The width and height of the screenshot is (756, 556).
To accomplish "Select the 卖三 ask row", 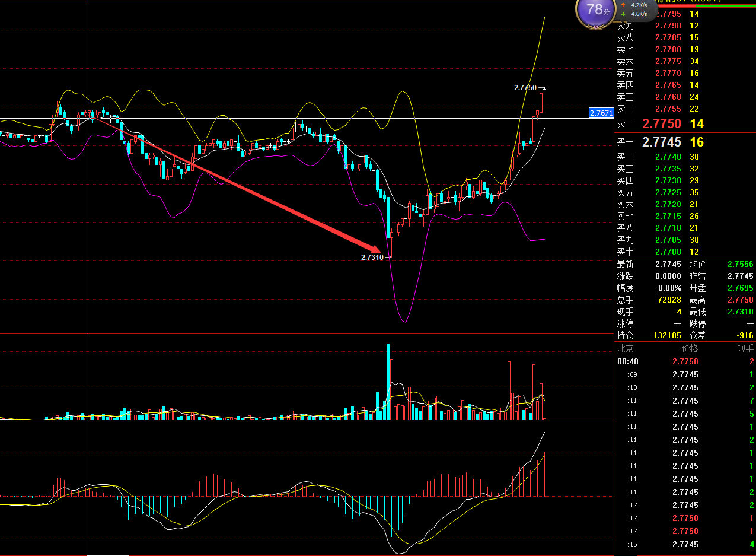I will pyautogui.click(x=685, y=97).
